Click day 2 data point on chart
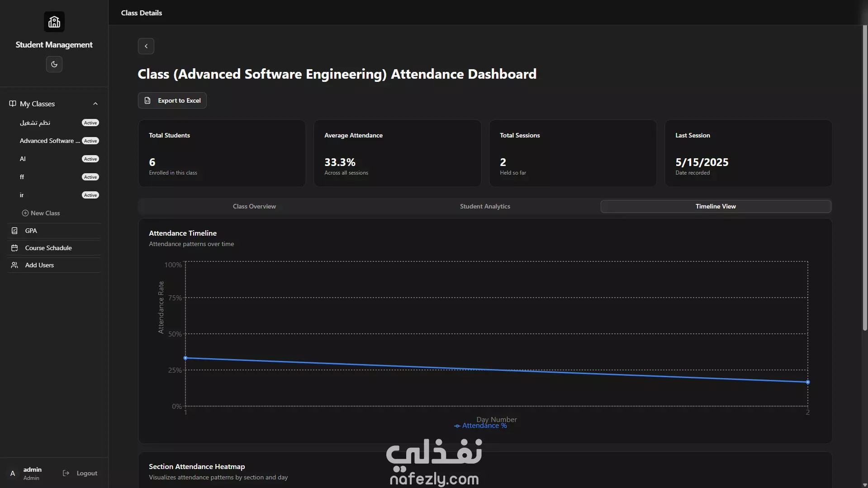 click(x=808, y=382)
